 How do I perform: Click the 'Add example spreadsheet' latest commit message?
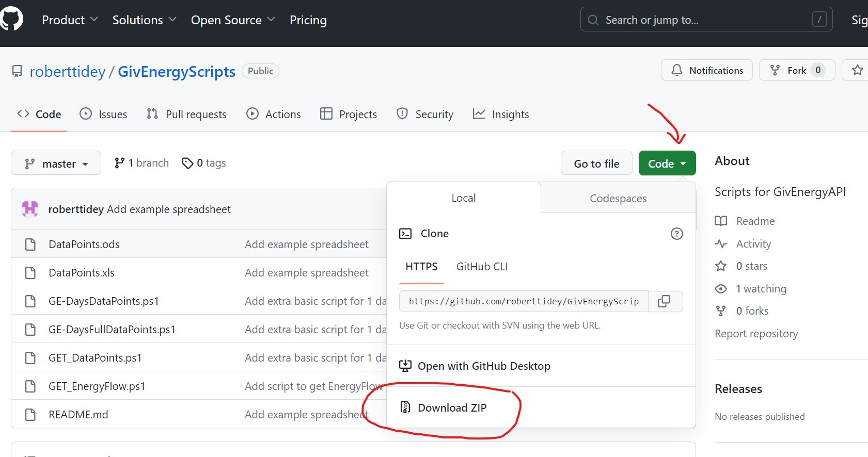coord(169,209)
